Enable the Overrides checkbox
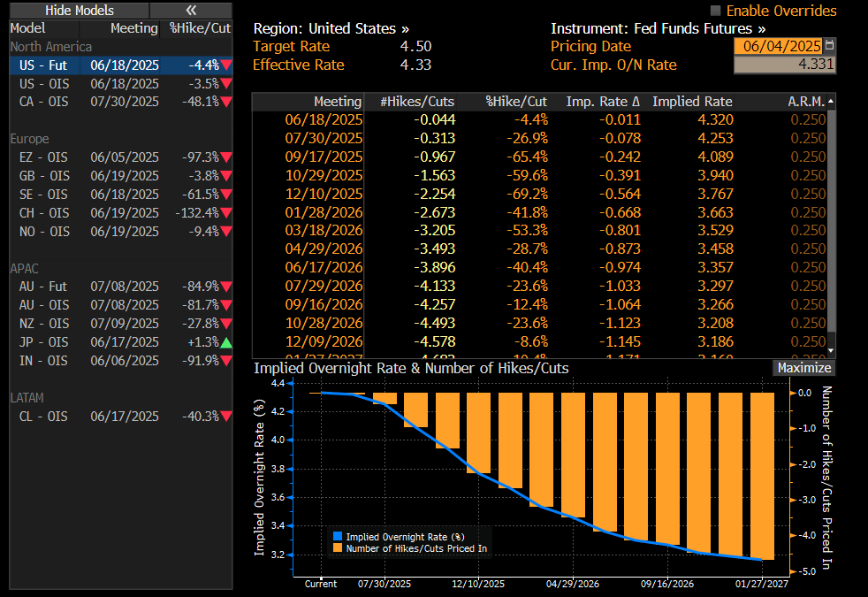 (716, 11)
